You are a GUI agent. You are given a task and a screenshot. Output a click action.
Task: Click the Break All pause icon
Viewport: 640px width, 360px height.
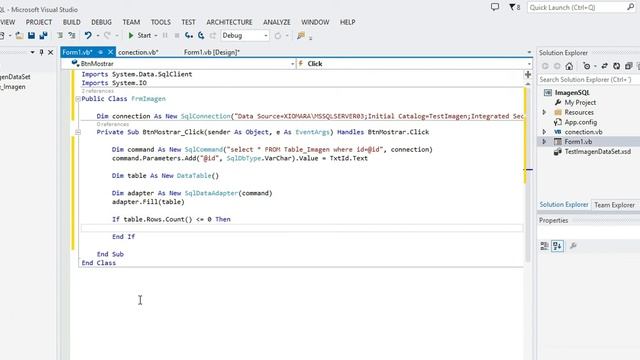coord(165,36)
